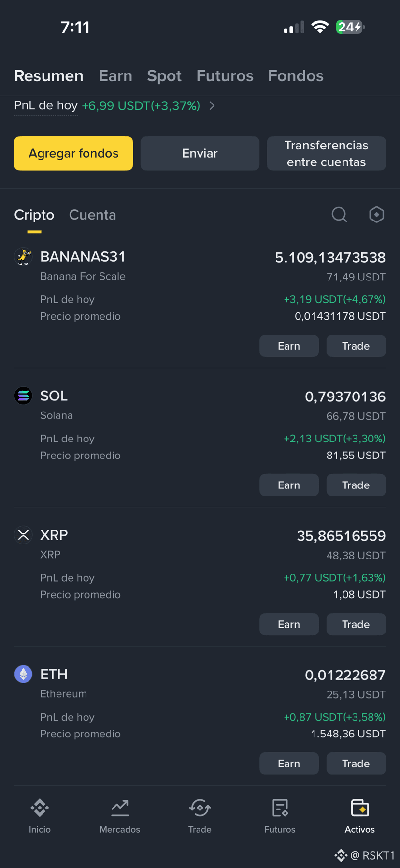Select the Activos wallet icon
The image size is (400, 868).
359,808
